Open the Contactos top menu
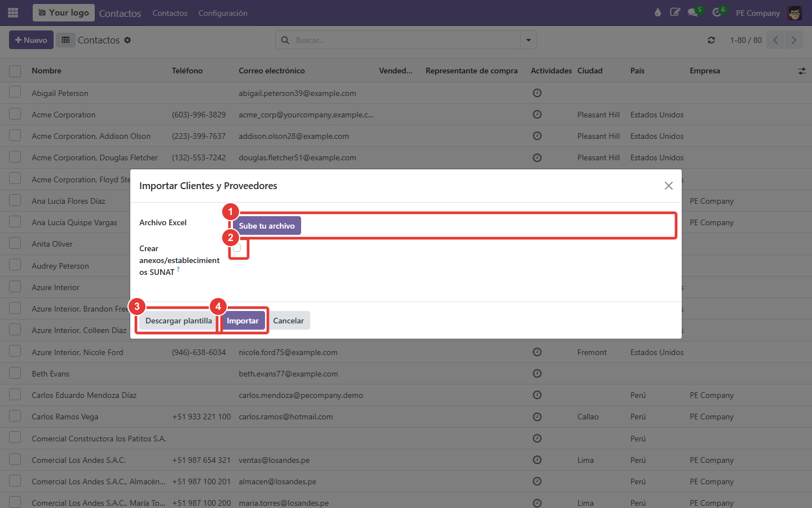812x508 pixels. [x=170, y=13]
